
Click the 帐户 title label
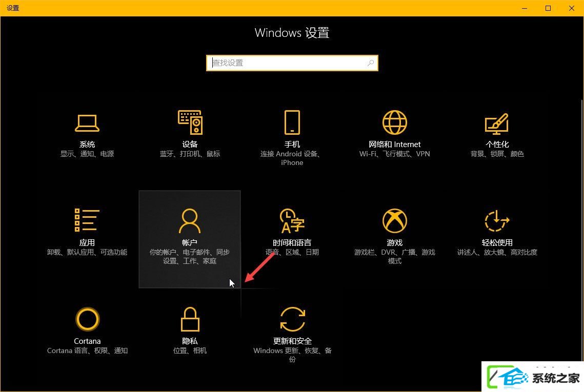(190, 242)
